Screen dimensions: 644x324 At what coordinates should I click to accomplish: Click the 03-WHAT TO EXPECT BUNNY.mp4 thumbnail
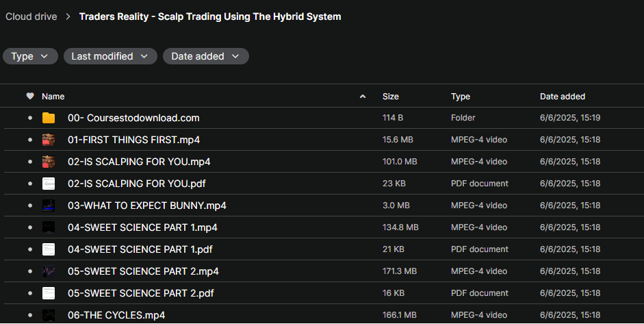click(x=49, y=205)
